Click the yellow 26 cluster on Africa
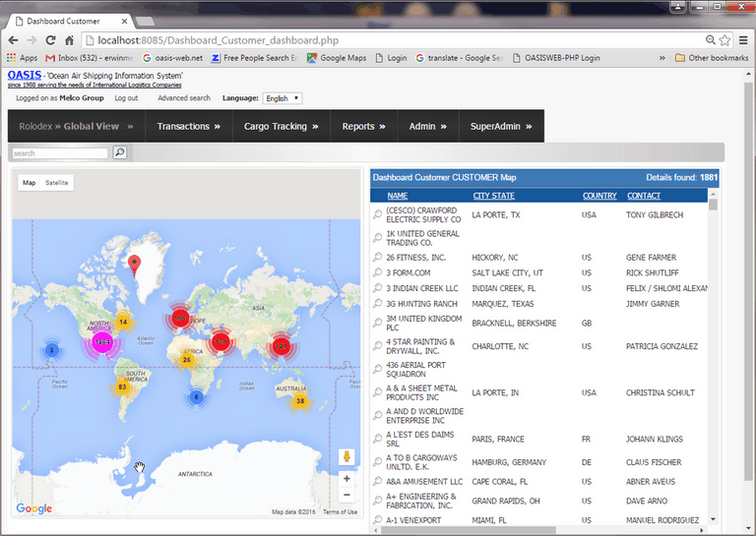756x536 pixels. [187, 360]
